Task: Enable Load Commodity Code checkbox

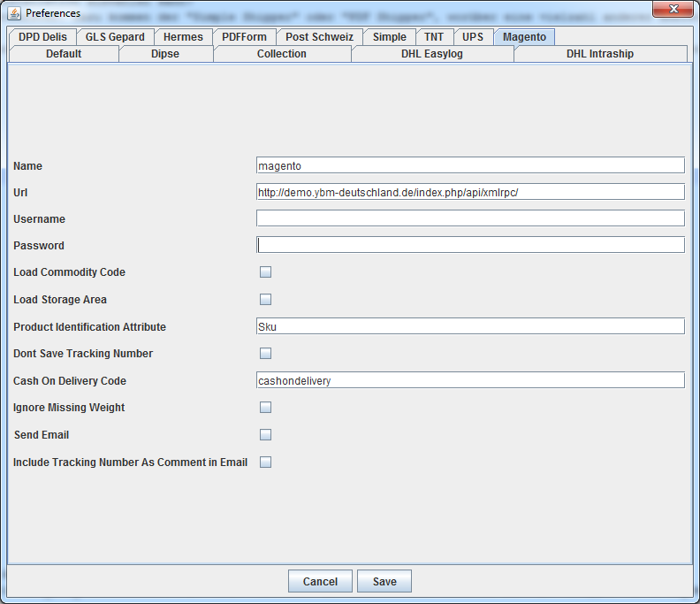Action: [266, 272]
